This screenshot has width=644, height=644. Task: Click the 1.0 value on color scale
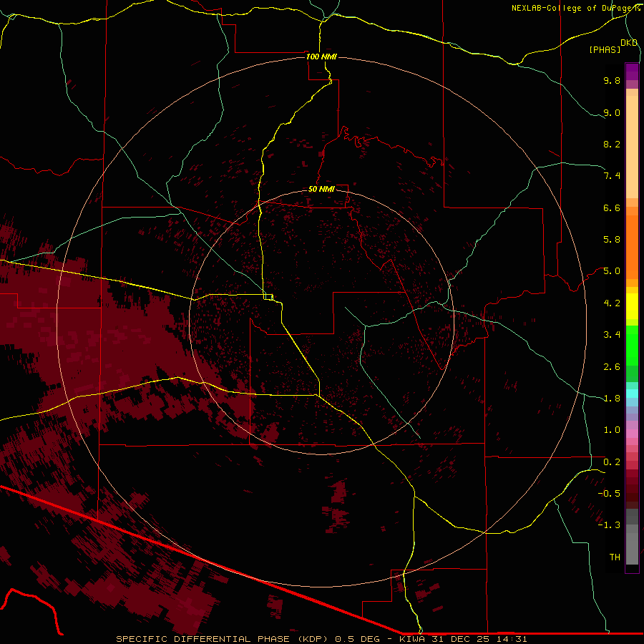612,430
